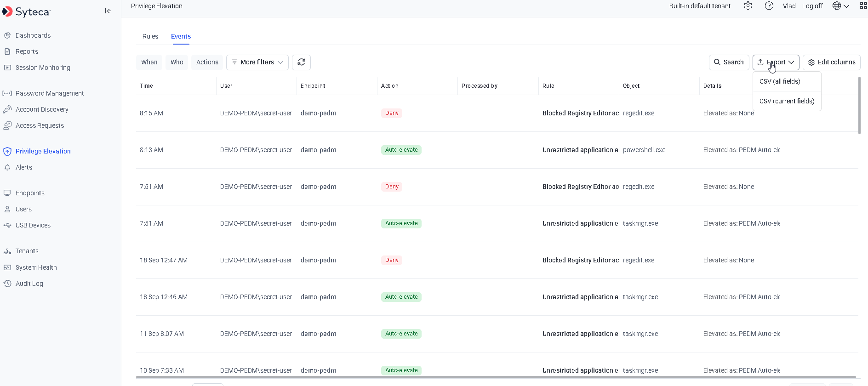The image size is (868, 386).
Task: Toggle the Export dropdown button
Action: [776, 62]
